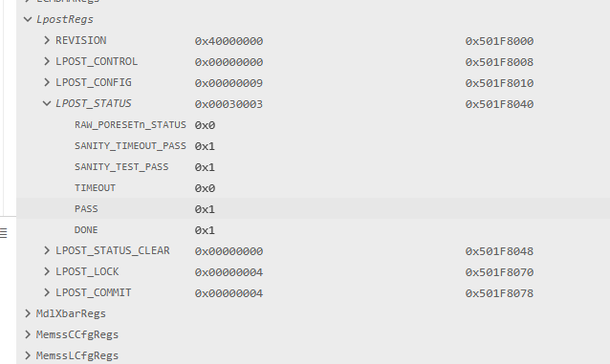Expand the MdlXbarRegs group
The height and width of the screenshot is (364, 610).
(27, 313)
